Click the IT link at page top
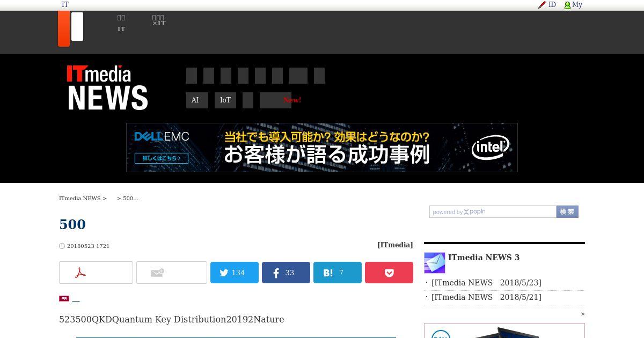 coord(65,5)
